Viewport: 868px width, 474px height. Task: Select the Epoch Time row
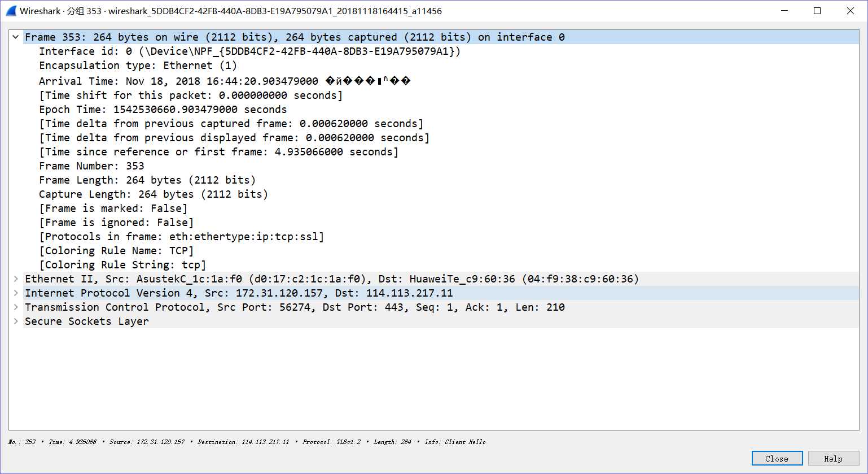coord(163,110)
